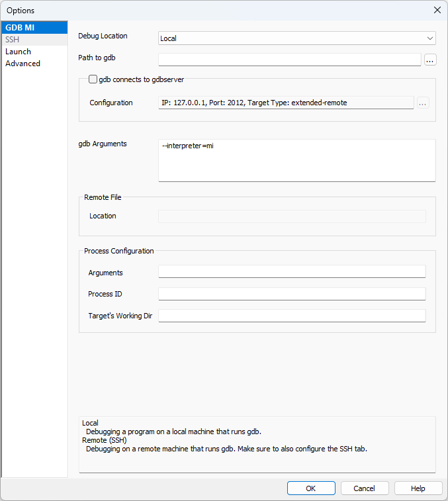
Task: Click the Cancel button
Action: [365, 488]
